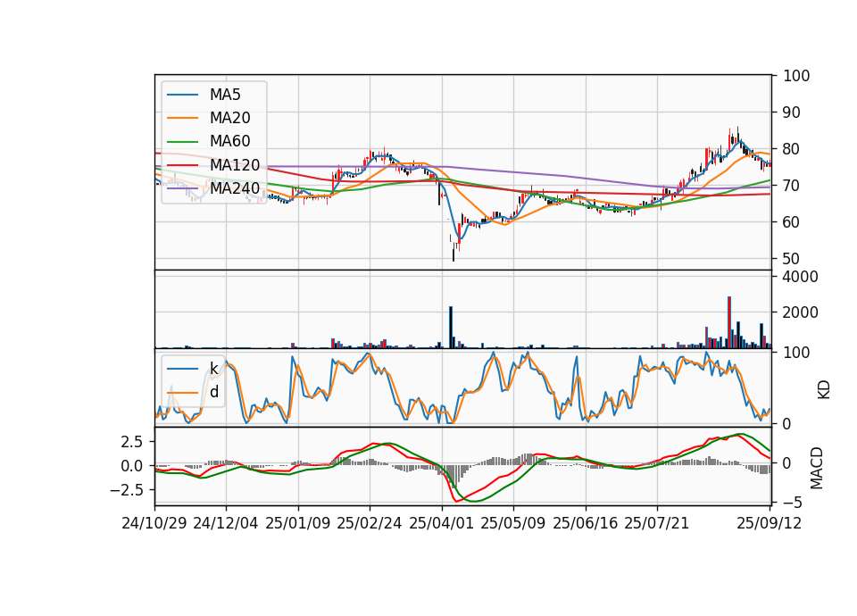Click the volume axis value 2000
The image size is (857, 616).
click(801, 312)
